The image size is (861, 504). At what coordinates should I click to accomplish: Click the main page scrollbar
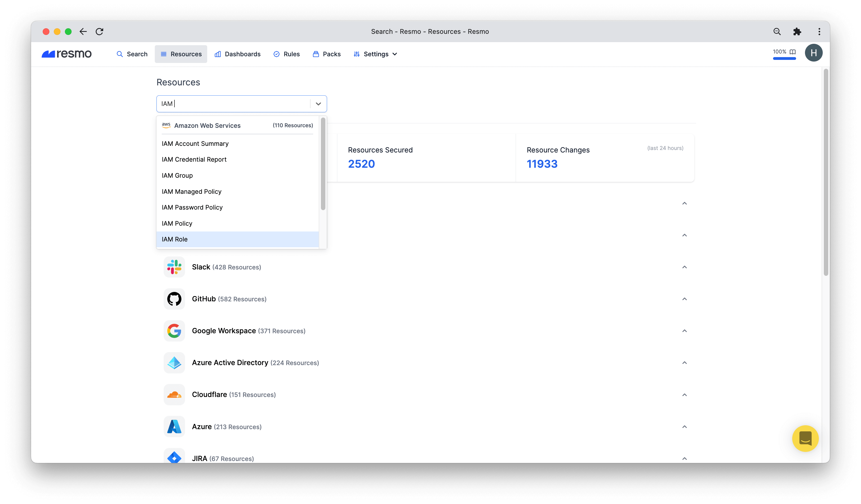[826, 172]
